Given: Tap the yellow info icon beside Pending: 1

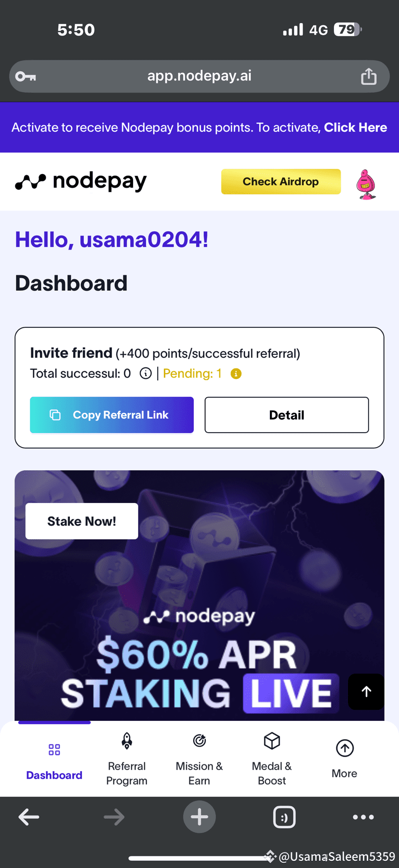Looking at the screenshot, I should tap(236, 374).
